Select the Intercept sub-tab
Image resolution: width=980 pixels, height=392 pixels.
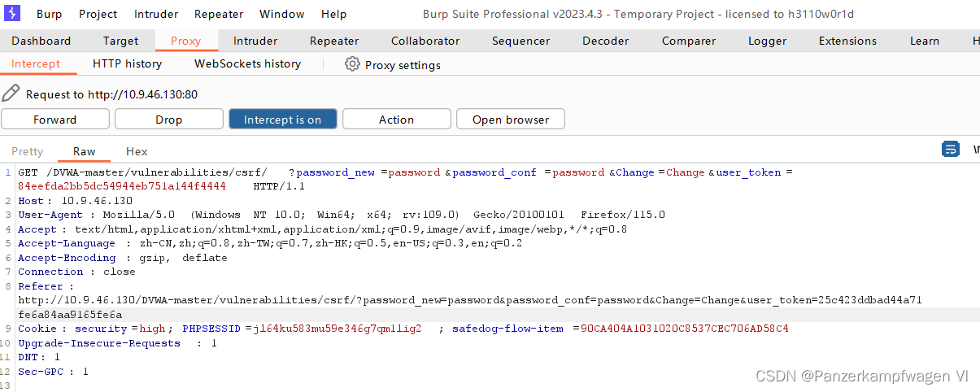click(x=36, y=63)
